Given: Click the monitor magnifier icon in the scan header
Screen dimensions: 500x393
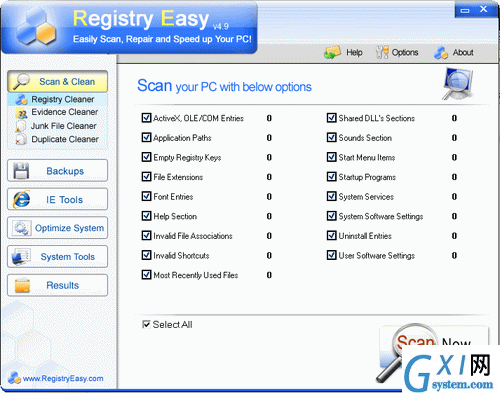Looking at the screenshot, I should point(458,83).
